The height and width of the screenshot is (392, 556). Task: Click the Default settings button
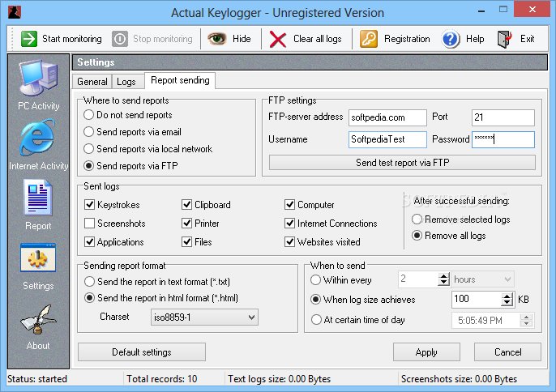pos(142,352)
